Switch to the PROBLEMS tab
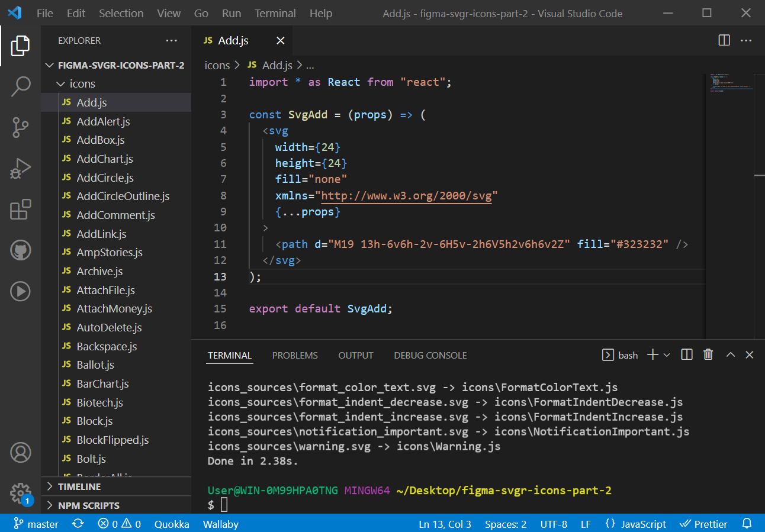Viewport: 765px width, 532px height. (x=295, y=356)
